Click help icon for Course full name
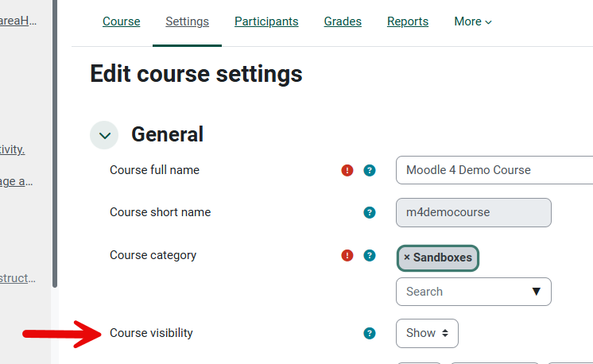 pos(370,170)
